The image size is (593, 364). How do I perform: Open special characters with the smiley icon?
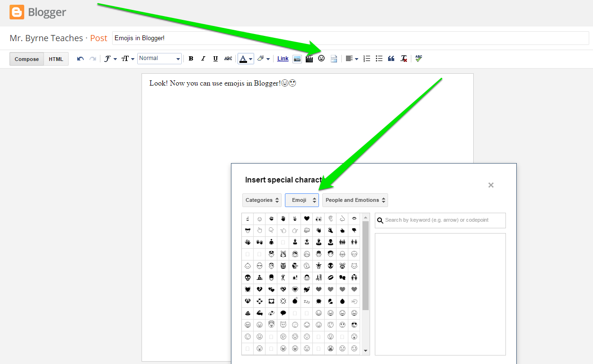pyautogui.click(x=321, y=58)
